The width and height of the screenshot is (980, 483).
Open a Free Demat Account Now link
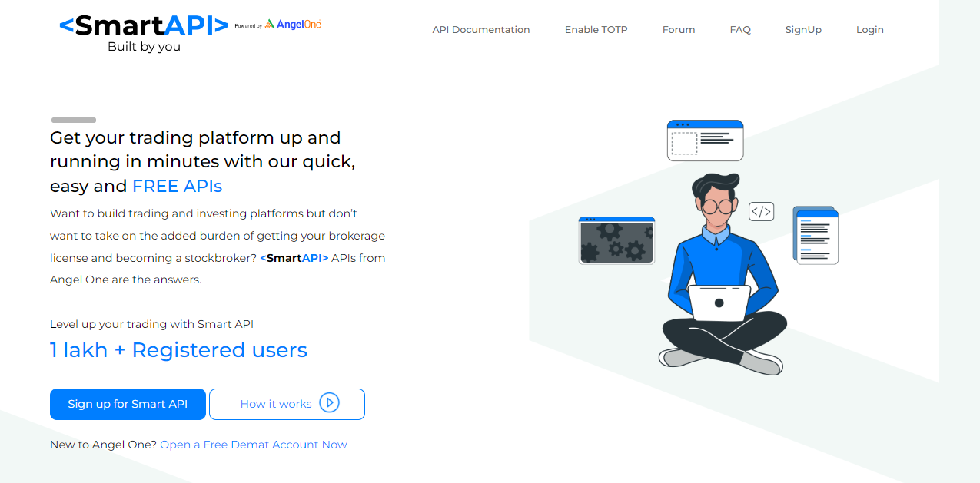click(x=254, y=445)
